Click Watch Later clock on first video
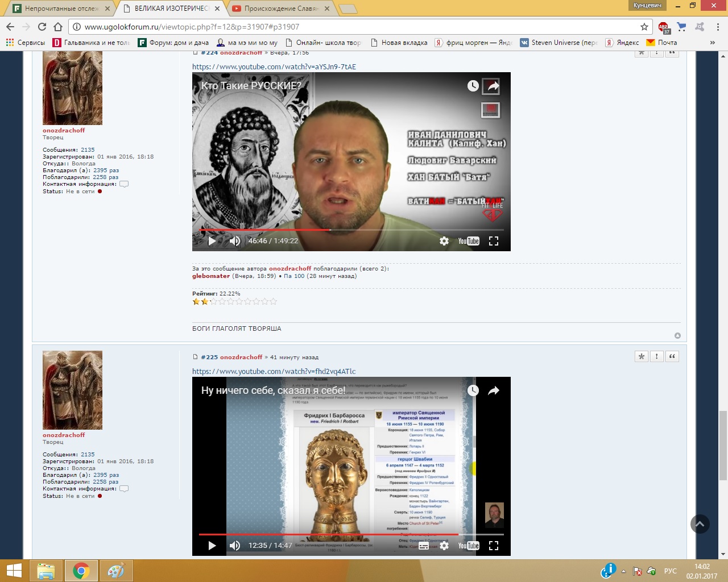 (x=473, y=86)
